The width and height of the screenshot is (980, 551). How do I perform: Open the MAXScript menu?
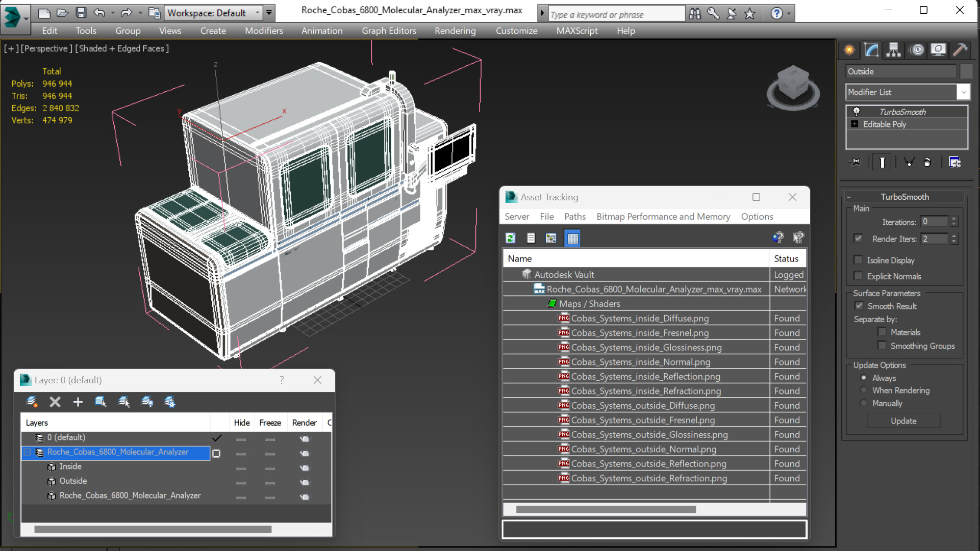577,31
